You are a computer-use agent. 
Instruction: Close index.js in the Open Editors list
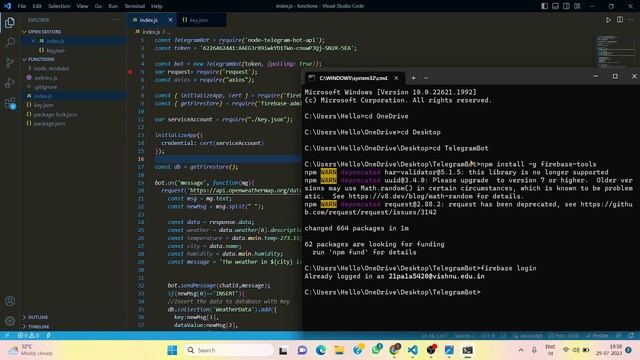tap(33, 41)
